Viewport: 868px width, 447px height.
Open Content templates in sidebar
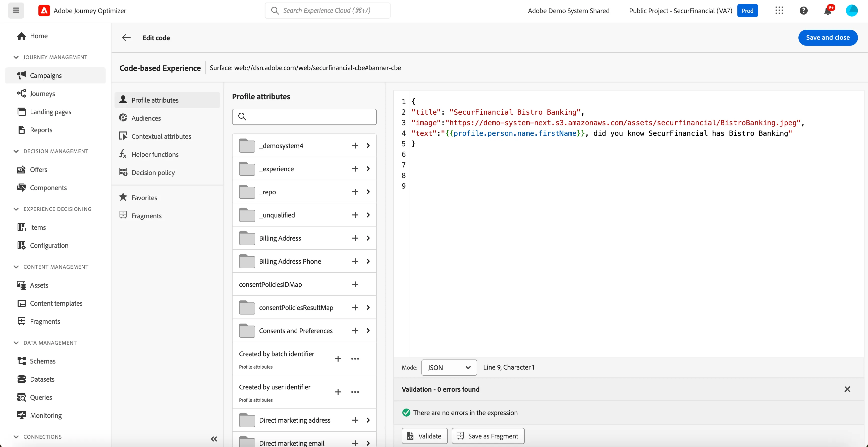55,303
